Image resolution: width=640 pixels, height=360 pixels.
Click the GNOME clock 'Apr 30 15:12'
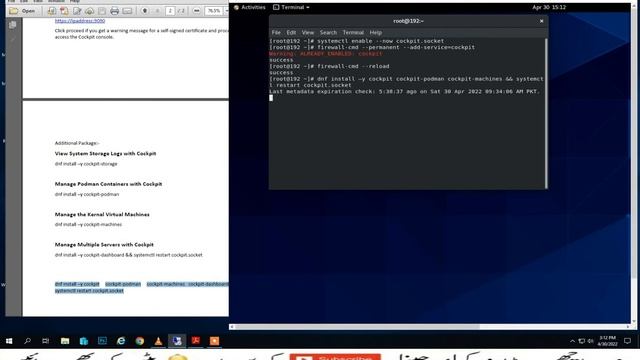549,7
